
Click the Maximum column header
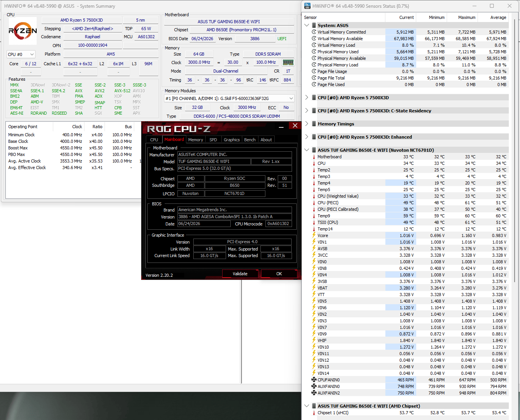[462, 17]
